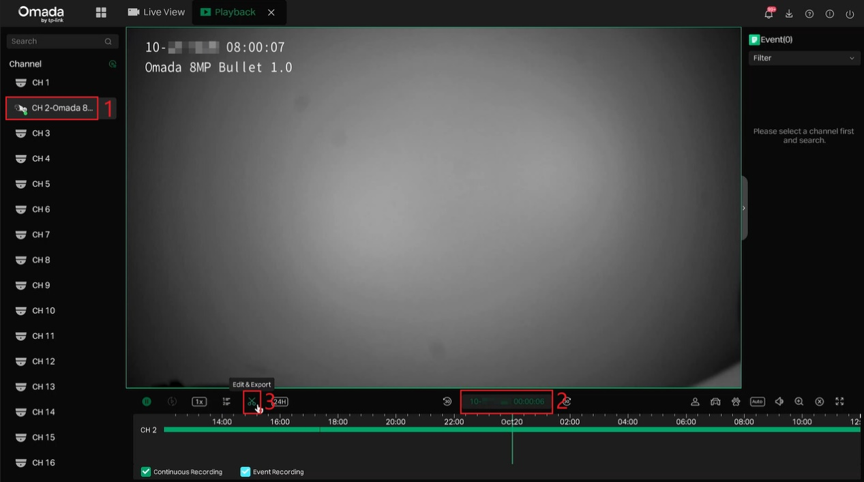Click the Event(0) panel icon

point(754,40)
